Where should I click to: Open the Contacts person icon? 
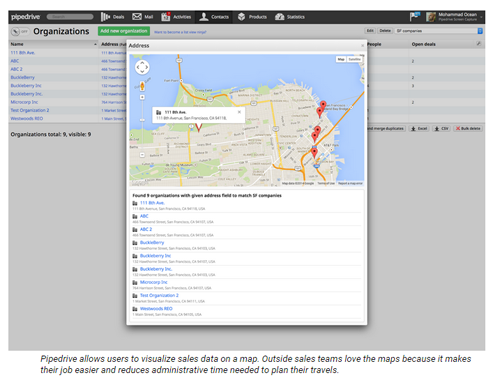tap(204, 17)
